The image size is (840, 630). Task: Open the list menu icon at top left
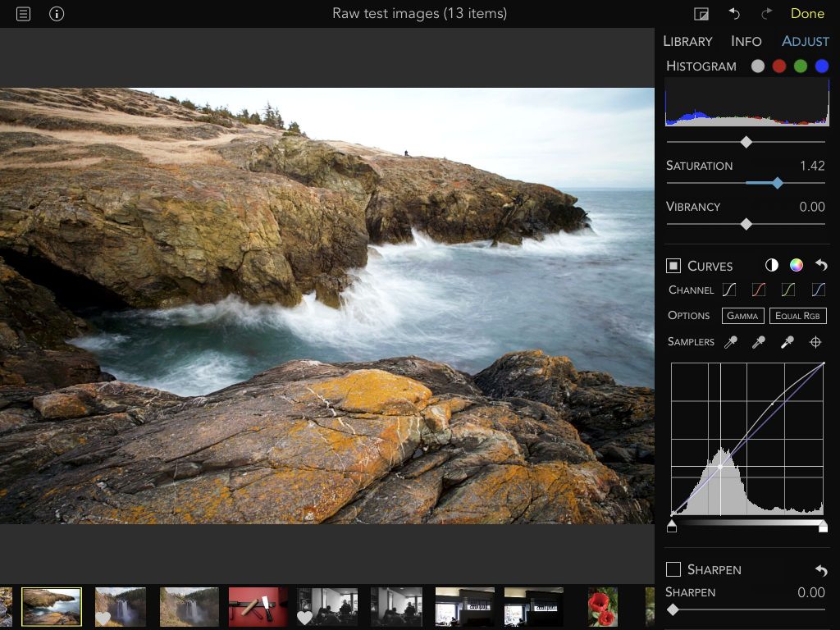click(x=24, y=14)
